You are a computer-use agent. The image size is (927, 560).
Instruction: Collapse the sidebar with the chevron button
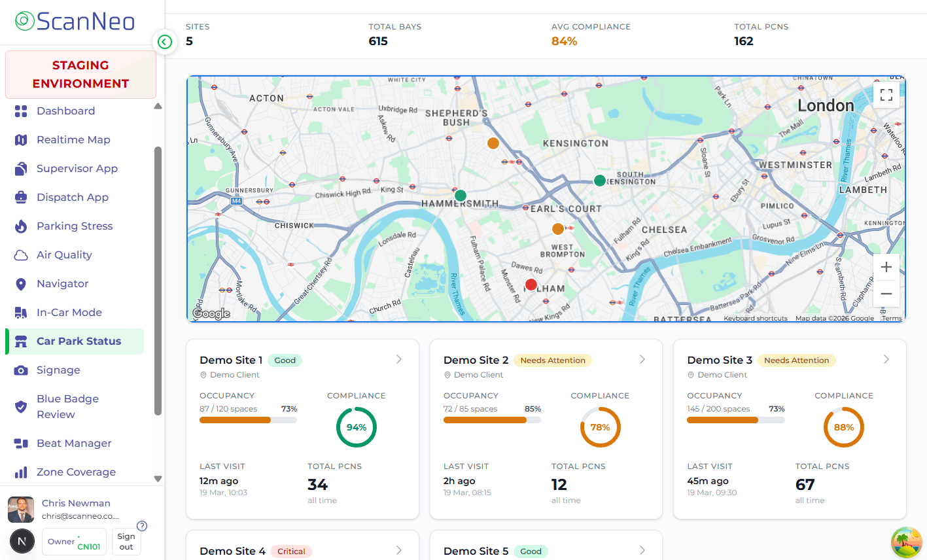click(164, 41)
